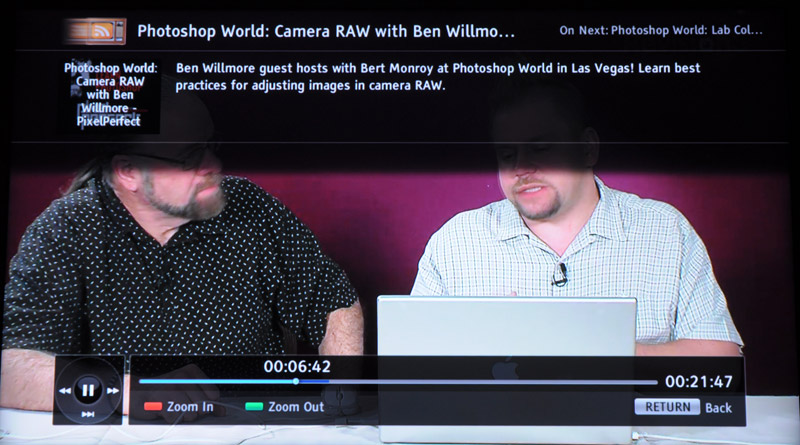800x445 pixels.
Task: Skip to next episode with the skip button
Action: coord(88,414)
